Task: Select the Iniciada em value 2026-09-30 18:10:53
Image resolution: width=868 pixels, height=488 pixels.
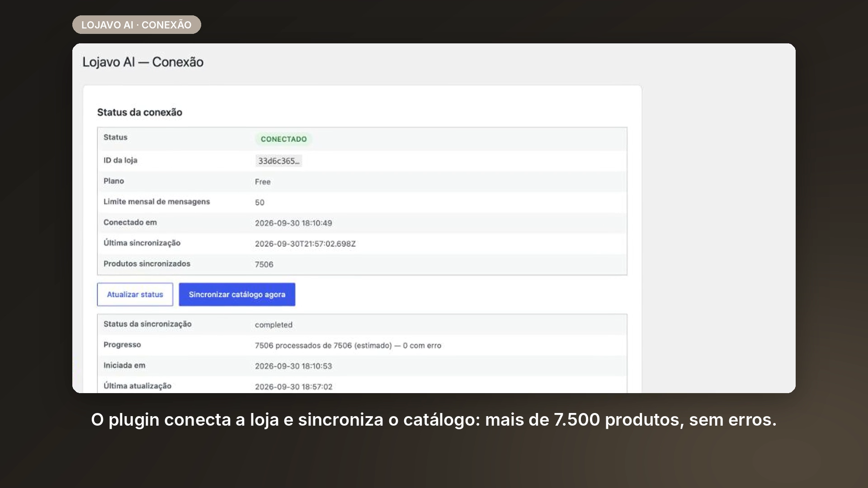Action: pyautogui.click(x=293, y=366)
